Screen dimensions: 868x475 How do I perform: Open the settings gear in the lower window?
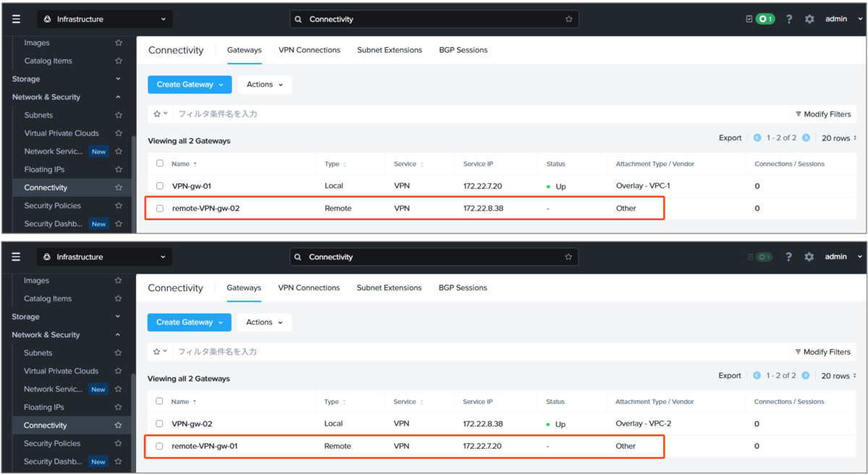coord(809,256)
